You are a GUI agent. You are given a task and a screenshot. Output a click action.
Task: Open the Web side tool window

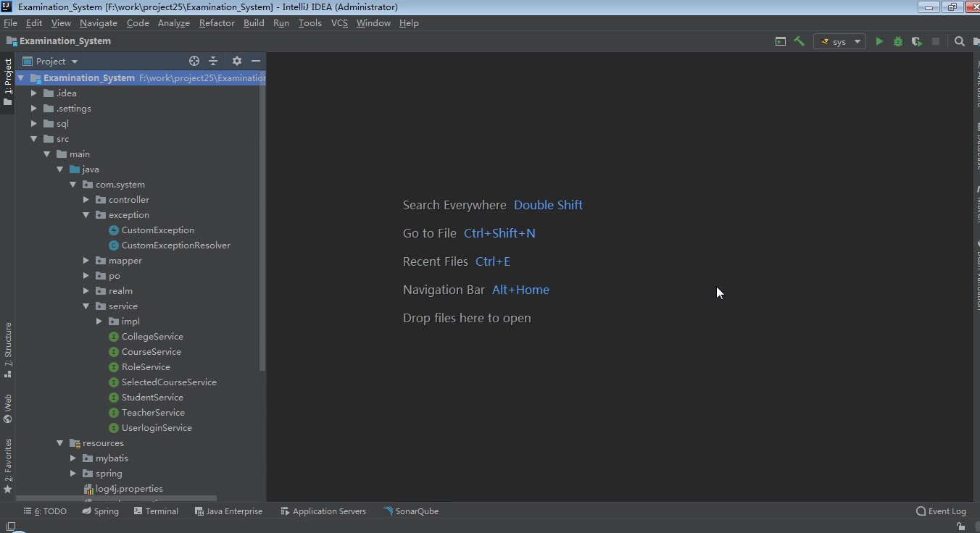[x=8, y=408]
